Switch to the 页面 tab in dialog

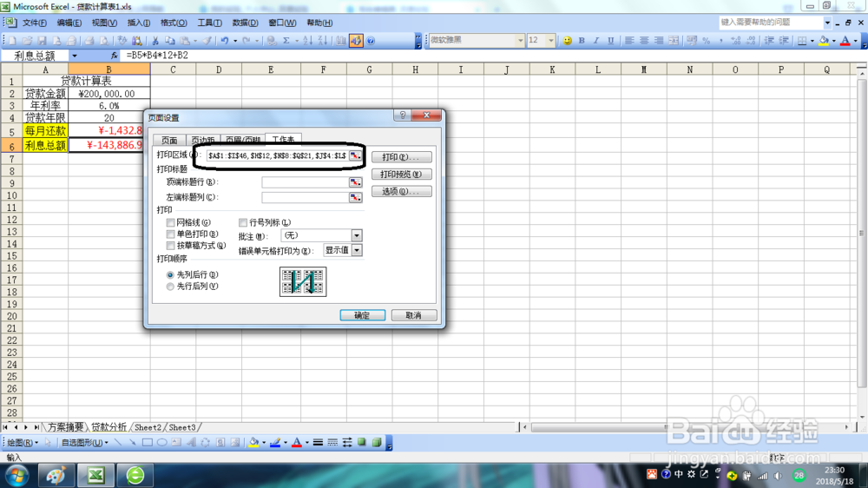coord(169,140)
